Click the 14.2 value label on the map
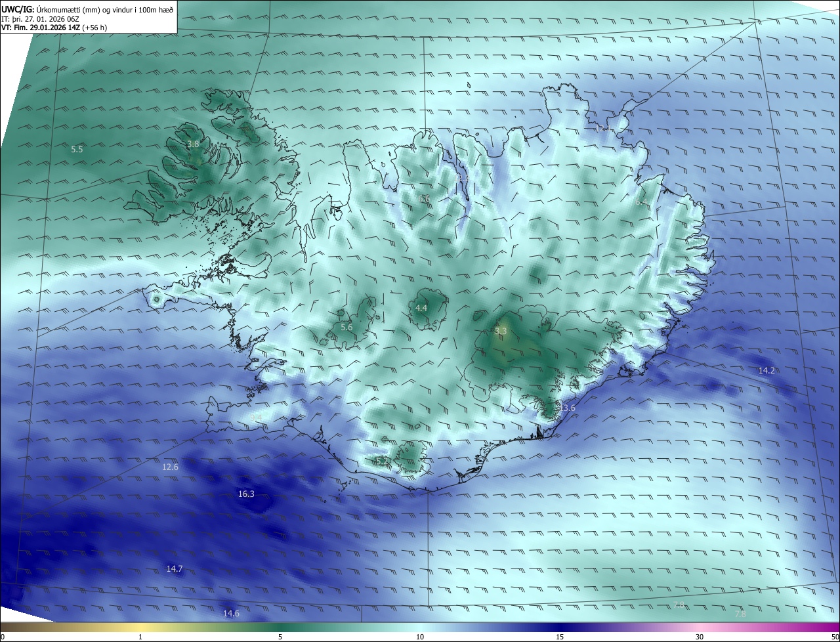 point(766,371)
